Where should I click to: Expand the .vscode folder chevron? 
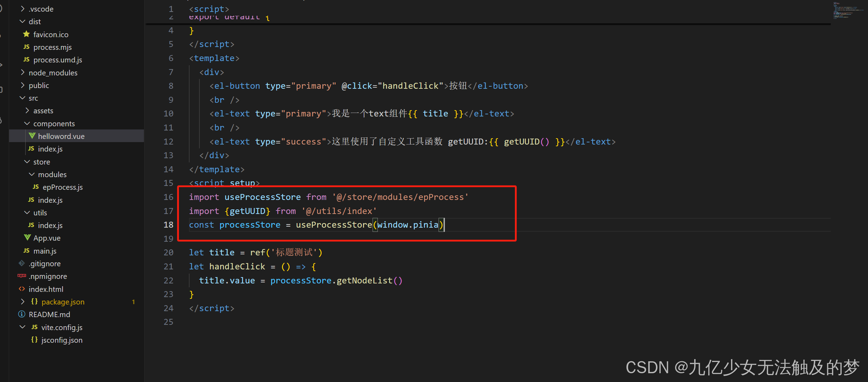pyautogui.click(x=22, y=9)
